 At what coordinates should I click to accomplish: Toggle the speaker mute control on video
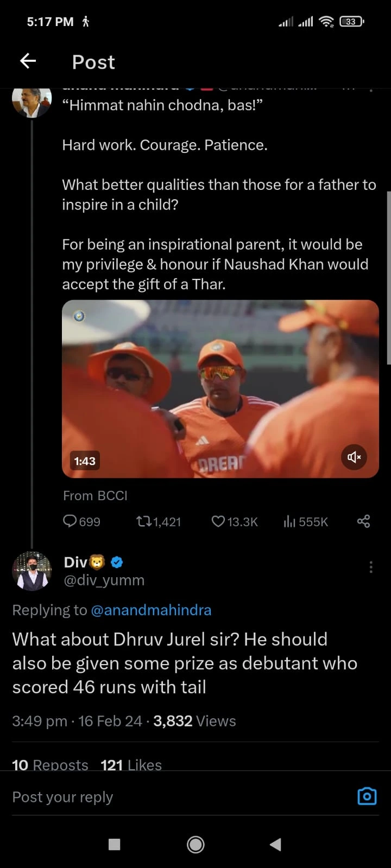click(354, 457)
